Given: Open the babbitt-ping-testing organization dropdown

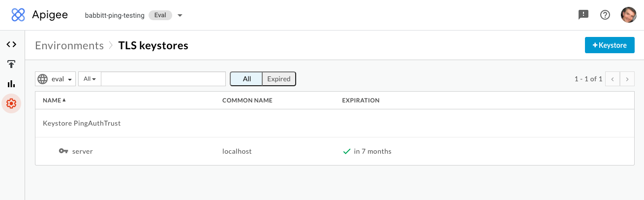Looking at the screenshot, I should point(180,15).
